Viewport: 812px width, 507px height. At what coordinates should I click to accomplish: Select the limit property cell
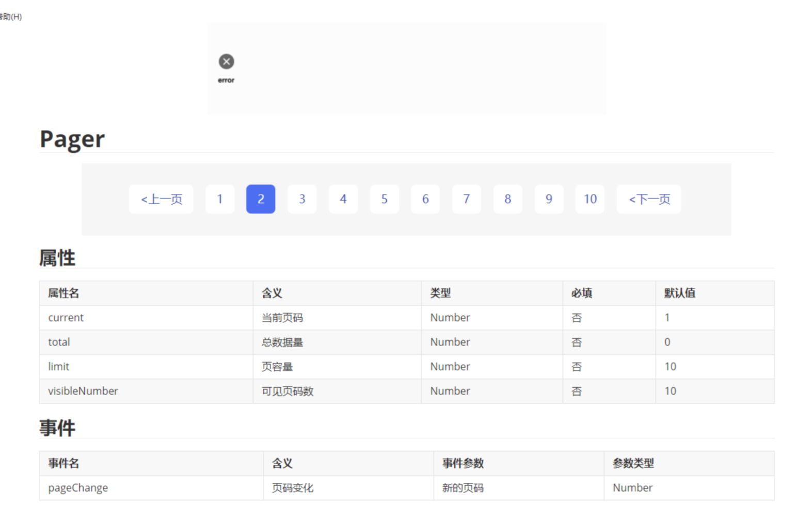coord(146,367)
